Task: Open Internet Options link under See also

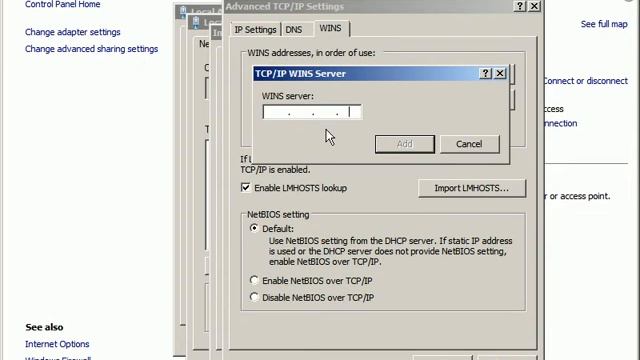Action: [57, 344]
